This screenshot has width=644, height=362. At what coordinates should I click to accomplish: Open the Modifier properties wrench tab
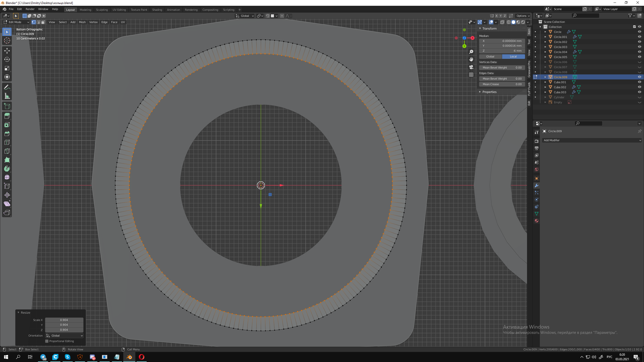click(537, 186)
